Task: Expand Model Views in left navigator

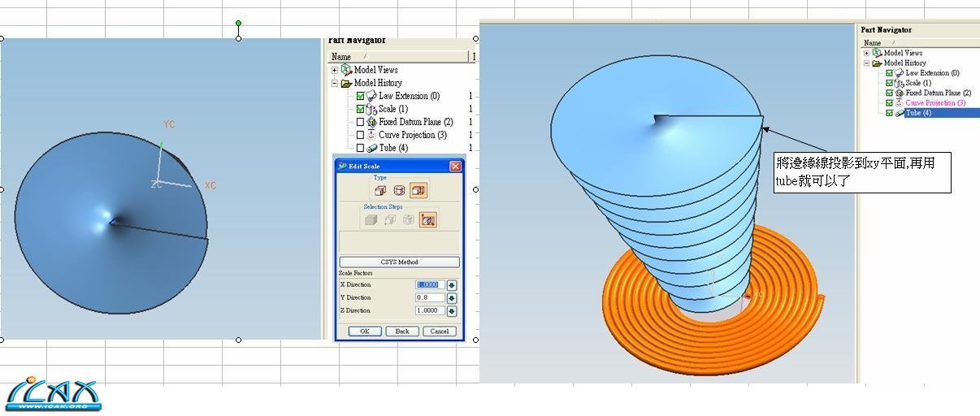Action: (335, 70)
